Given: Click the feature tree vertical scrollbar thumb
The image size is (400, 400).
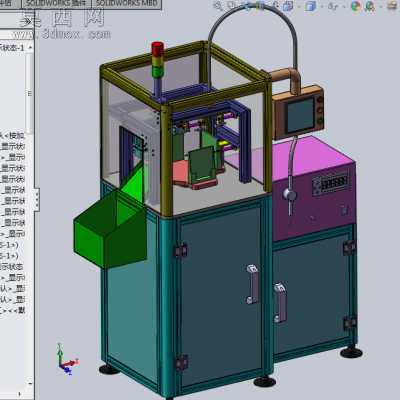Looking at the screenshot, I should (x=30, y=93).
